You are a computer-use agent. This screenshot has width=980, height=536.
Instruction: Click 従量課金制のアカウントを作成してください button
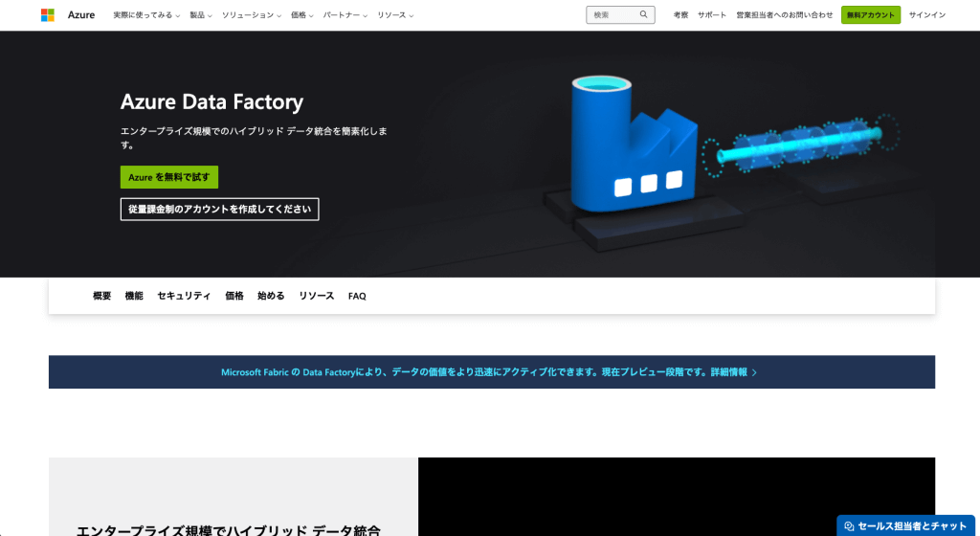(x=219, y=210)
